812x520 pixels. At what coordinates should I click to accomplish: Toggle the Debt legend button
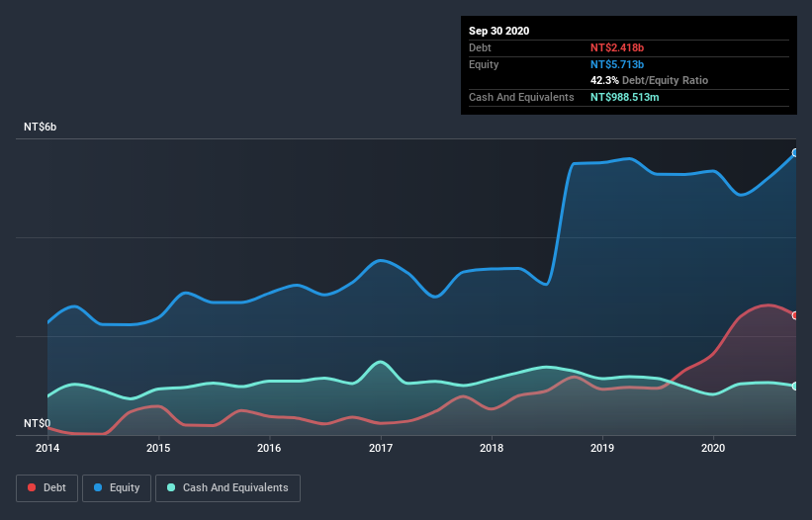[x=46, y=488]
